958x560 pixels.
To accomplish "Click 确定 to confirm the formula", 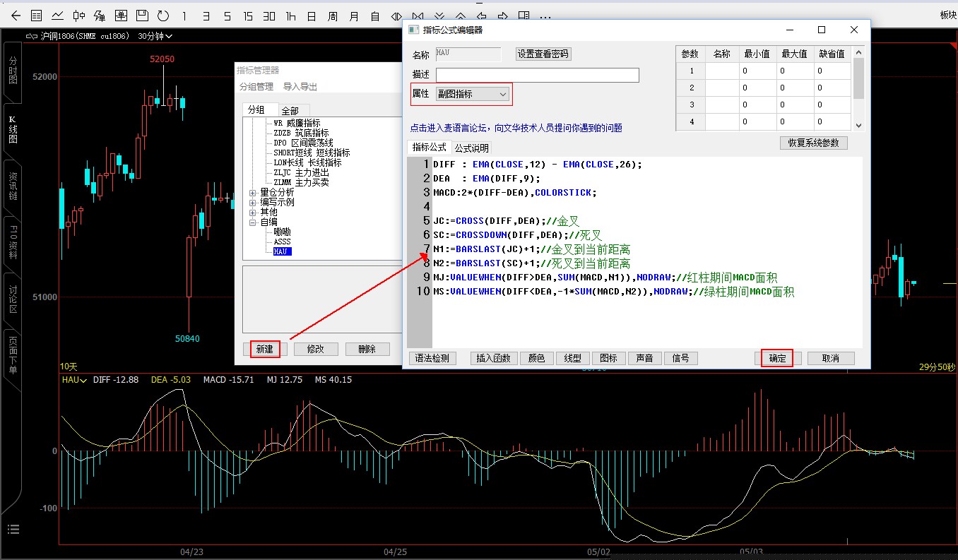I will 777,358.
